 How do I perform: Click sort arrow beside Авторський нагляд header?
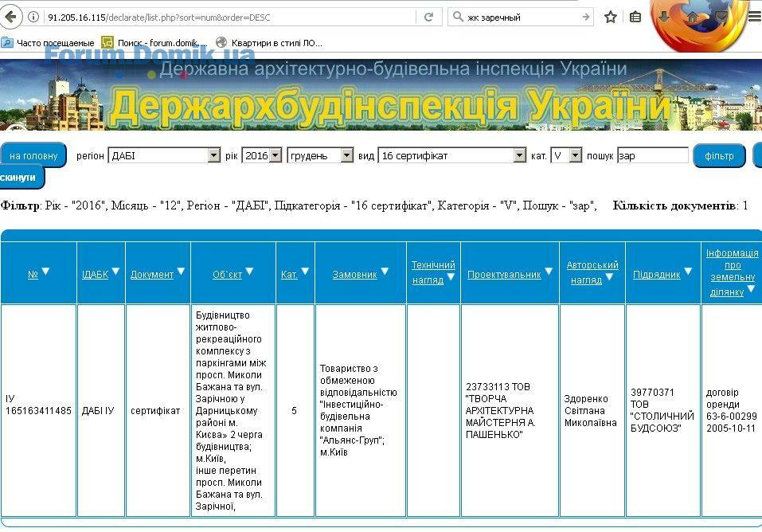(x=609, y=276)
